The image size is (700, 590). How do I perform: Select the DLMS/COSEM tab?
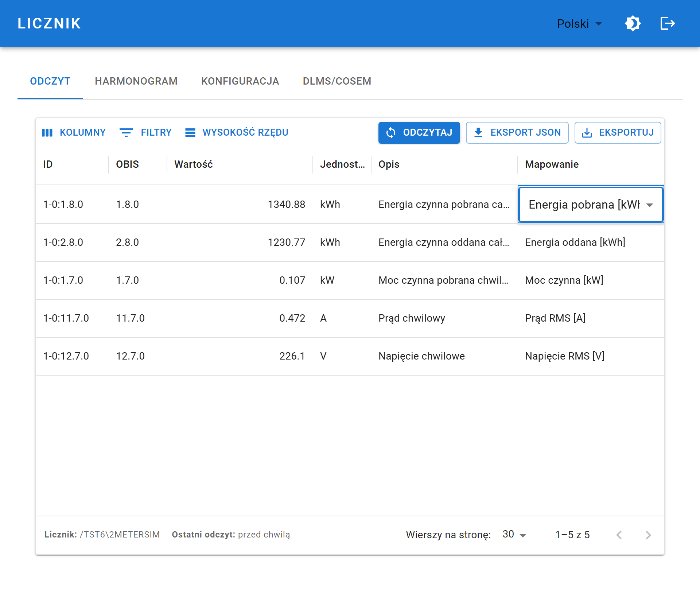337,81
